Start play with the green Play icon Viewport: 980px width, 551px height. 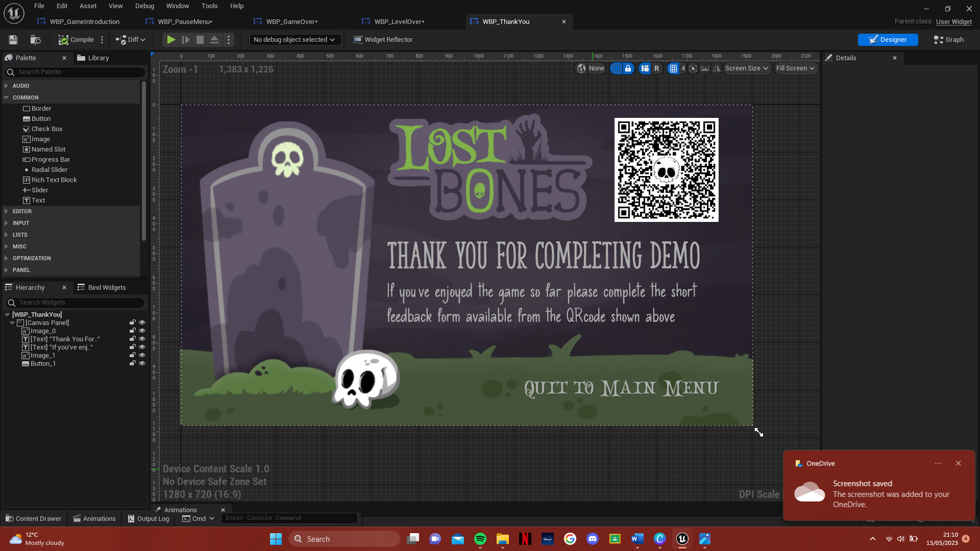[x=171, y=40]
